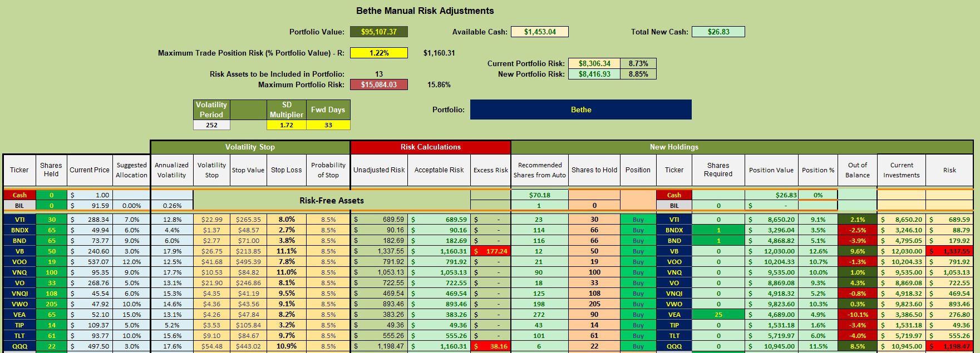The height and width of the screenshot is (353, 980).
Task: Select the BNDX ticker cell in the left column
Action: [x=19, y=230]
